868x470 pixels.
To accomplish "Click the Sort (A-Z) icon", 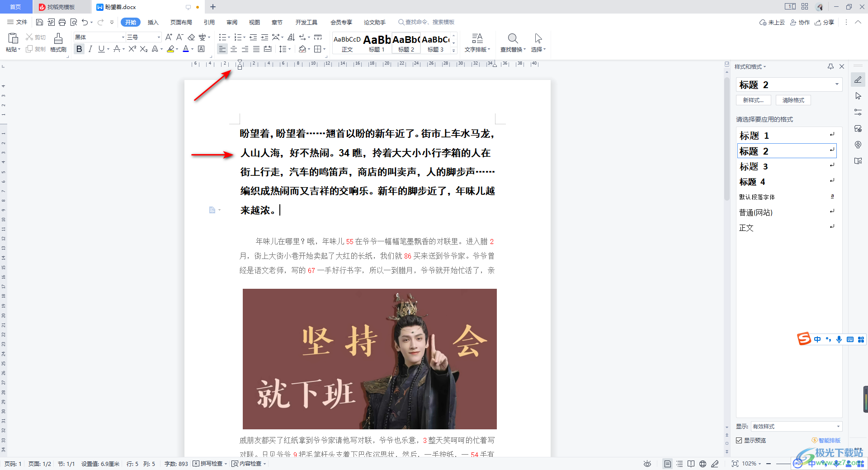I will click(291, 37).
